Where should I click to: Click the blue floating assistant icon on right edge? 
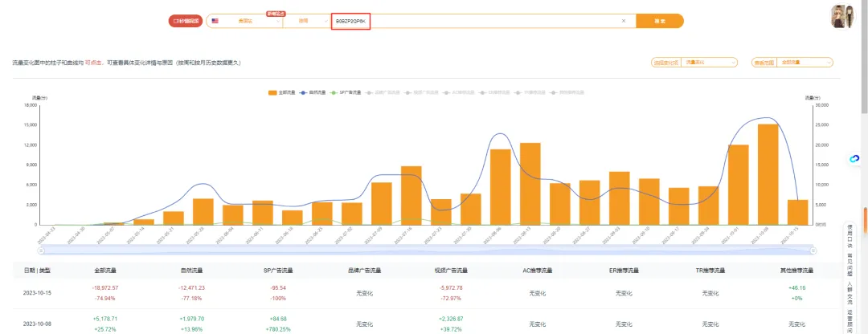pos(854,159)
